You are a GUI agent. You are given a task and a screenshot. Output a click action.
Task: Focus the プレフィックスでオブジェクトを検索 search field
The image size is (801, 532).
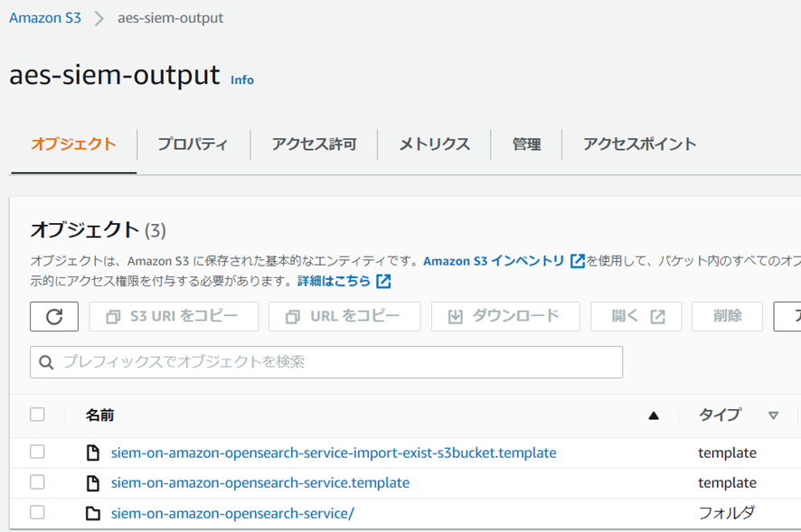pos(326,362)
